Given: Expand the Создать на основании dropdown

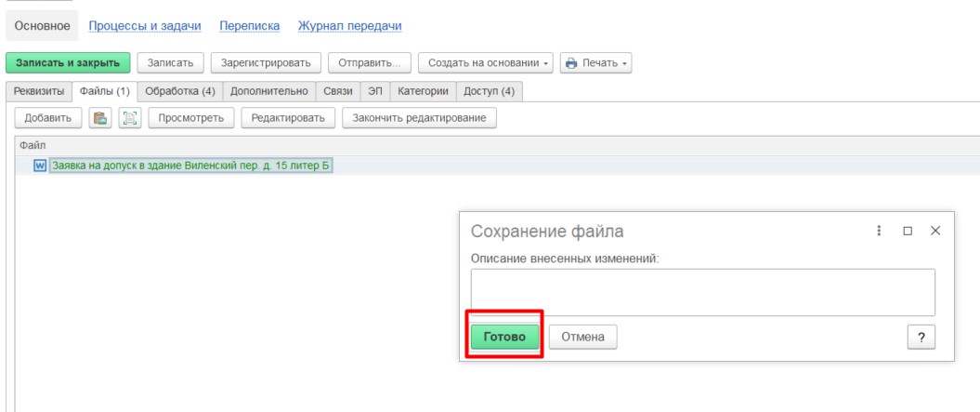Looking at the screenshot, I should 486,62.
